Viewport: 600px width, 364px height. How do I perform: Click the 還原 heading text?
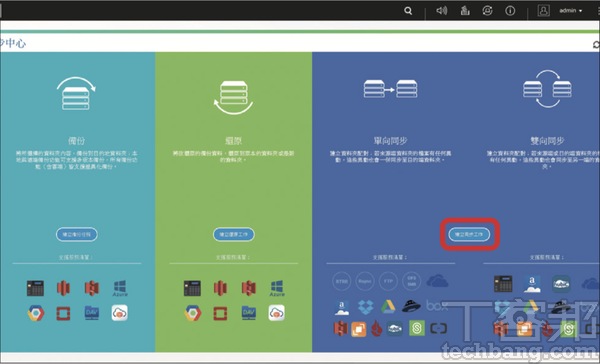coord(233,141)
